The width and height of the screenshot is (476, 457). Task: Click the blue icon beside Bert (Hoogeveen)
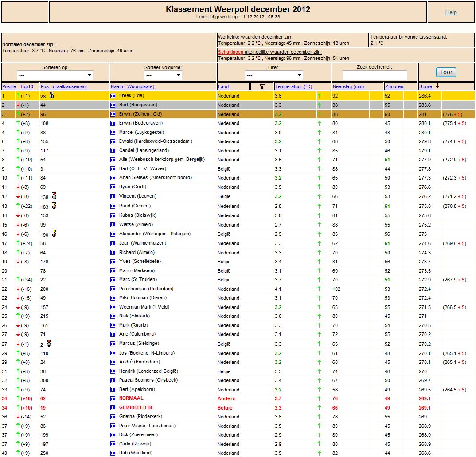click(x=113, y=105)
